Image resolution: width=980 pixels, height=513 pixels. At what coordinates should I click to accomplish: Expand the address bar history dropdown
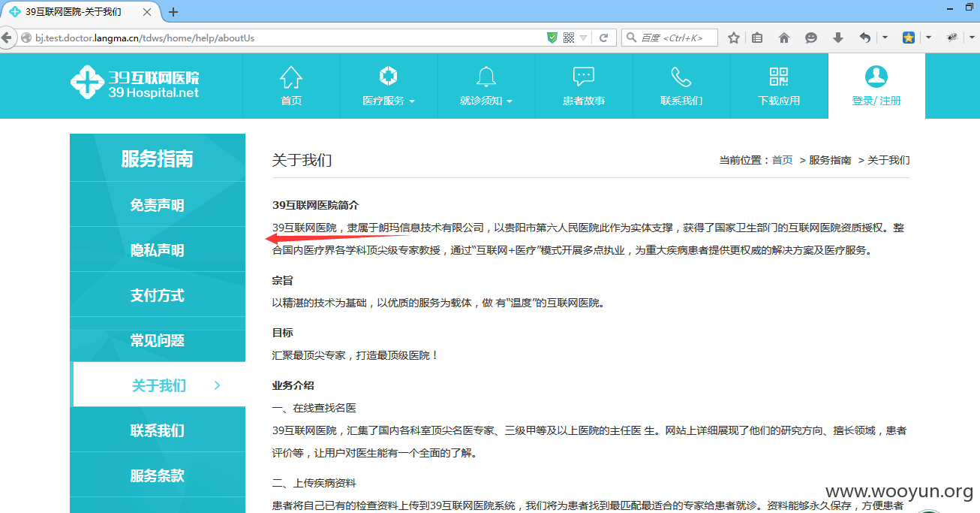tap(583, 38)
